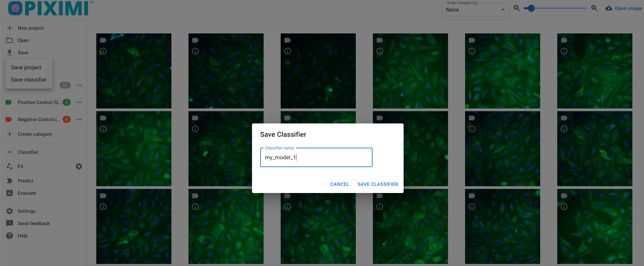Click the New project plus icon
The image size is (644, 266).
[10, 28]
